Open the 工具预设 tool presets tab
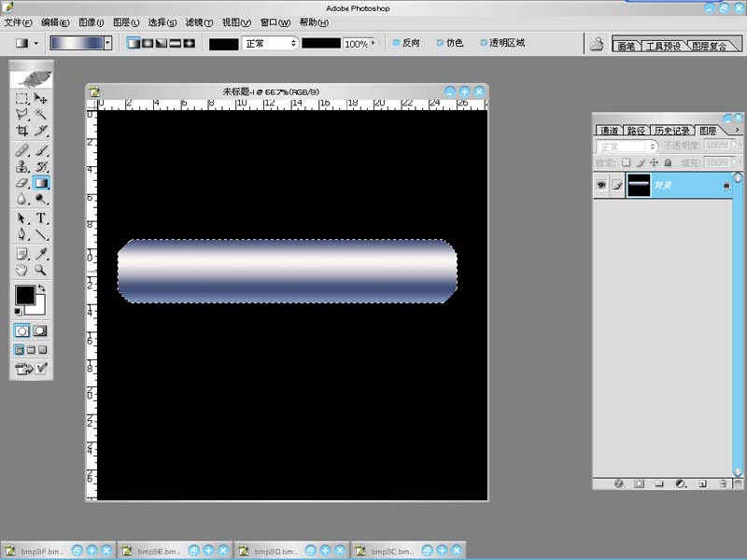This screenshot has width=747, height=560. 664,46
